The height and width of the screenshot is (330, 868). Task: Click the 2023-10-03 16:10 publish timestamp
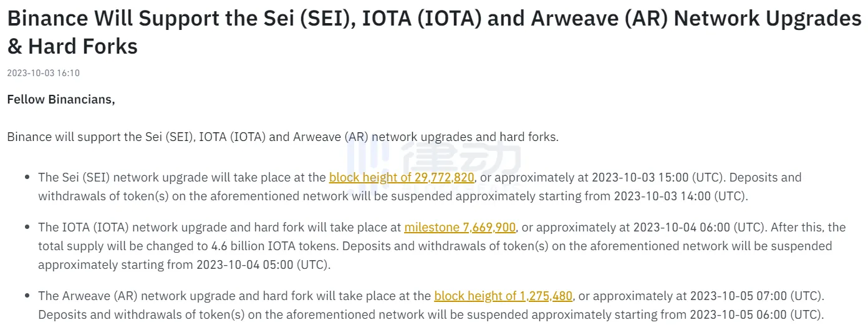[43, 73]
